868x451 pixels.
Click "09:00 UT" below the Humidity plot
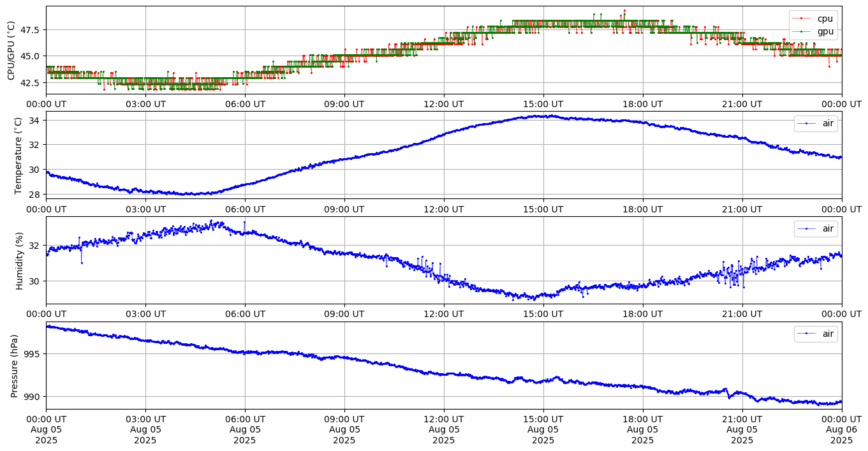(x=344, y=314)
